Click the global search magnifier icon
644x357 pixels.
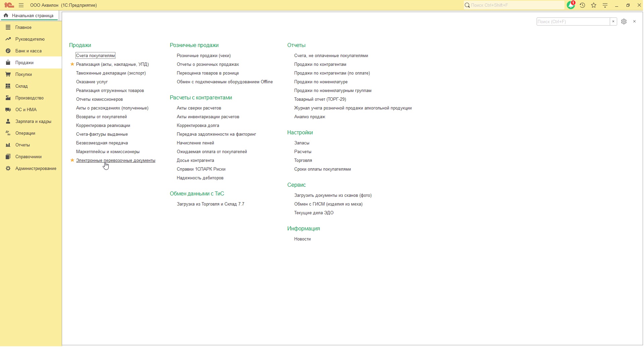(467, 5)
